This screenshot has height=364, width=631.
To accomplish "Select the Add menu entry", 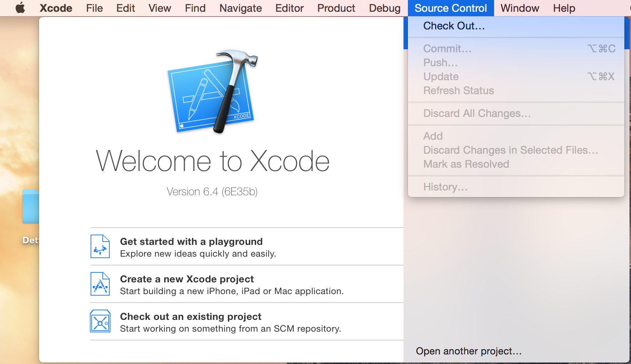I will click(x=516, y=136).
